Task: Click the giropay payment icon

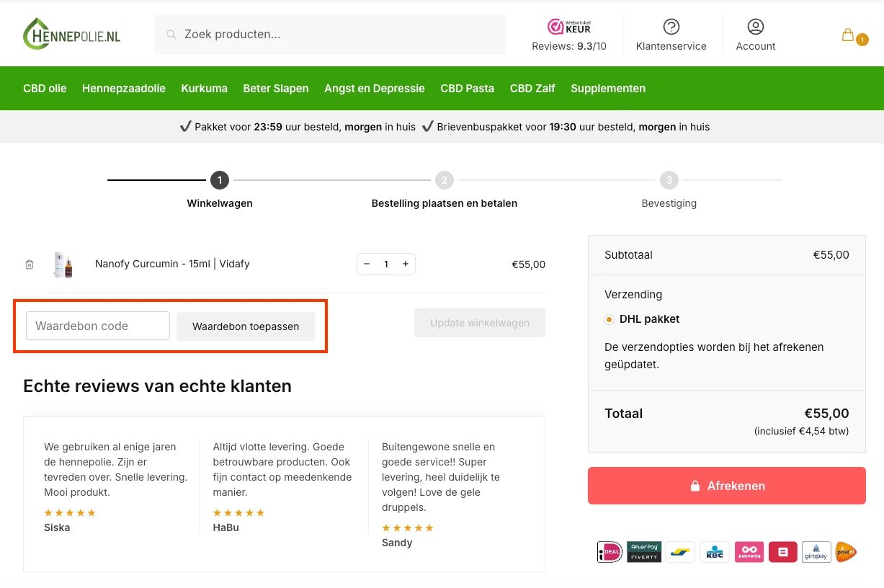Action: 816,551
